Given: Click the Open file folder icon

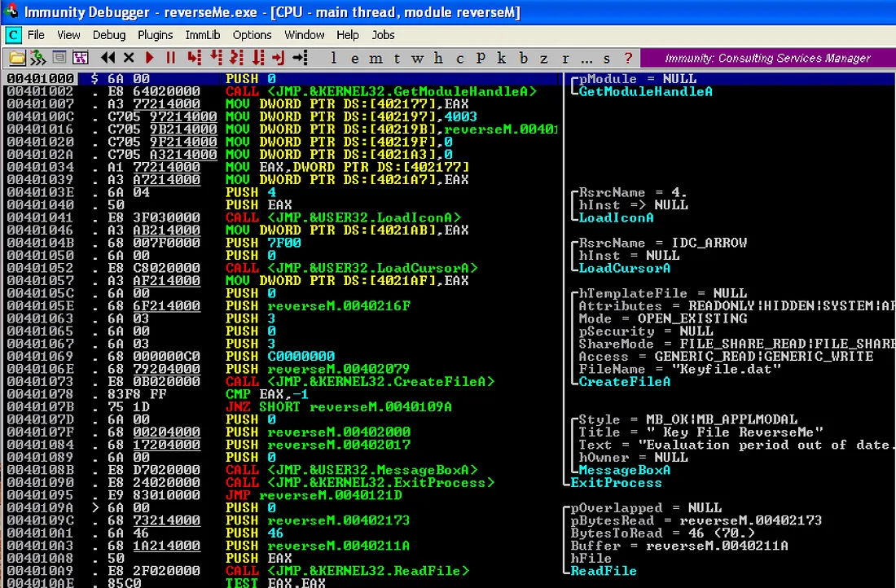Looking at the screenshot, I should click(16, 58).
